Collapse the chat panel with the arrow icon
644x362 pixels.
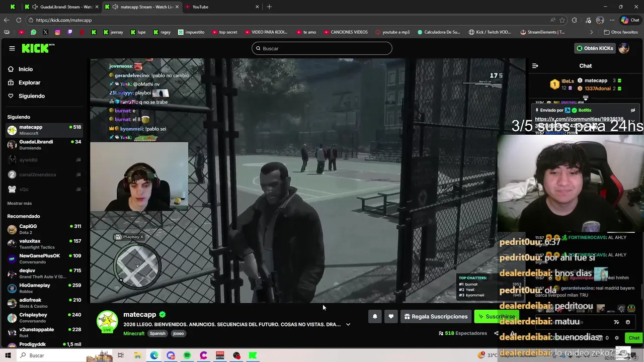coord(535,66)
